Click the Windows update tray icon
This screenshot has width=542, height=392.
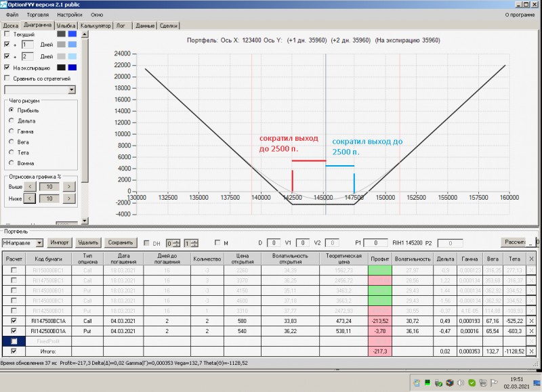pos(417,383)
